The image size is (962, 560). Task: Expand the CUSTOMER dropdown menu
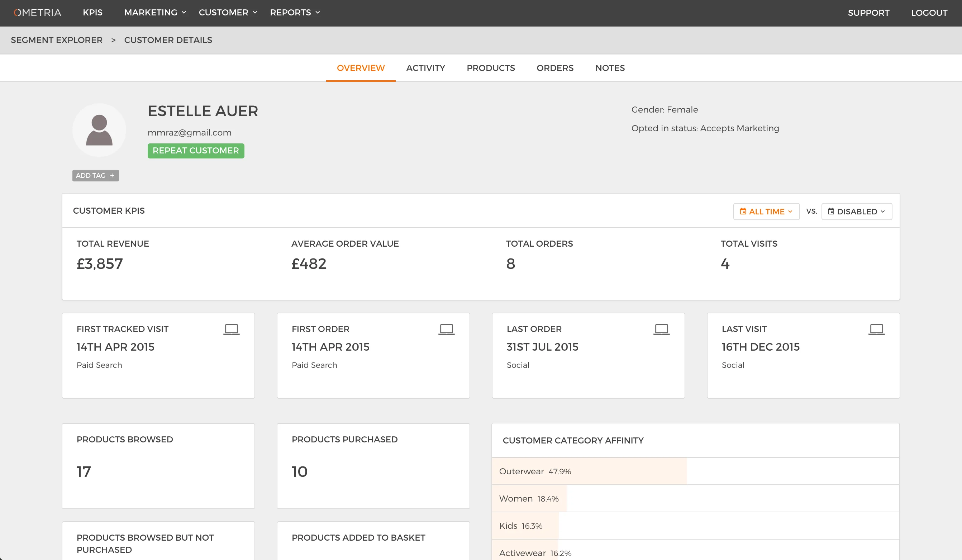coord(227,13)
